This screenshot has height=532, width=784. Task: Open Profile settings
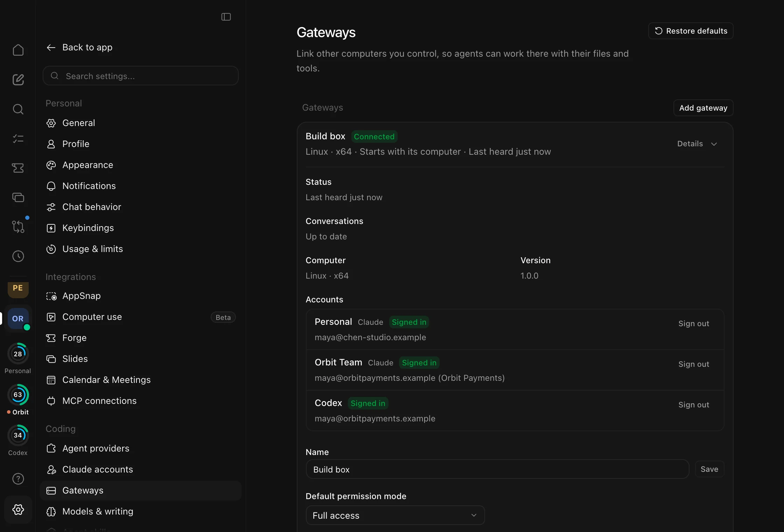141,144
